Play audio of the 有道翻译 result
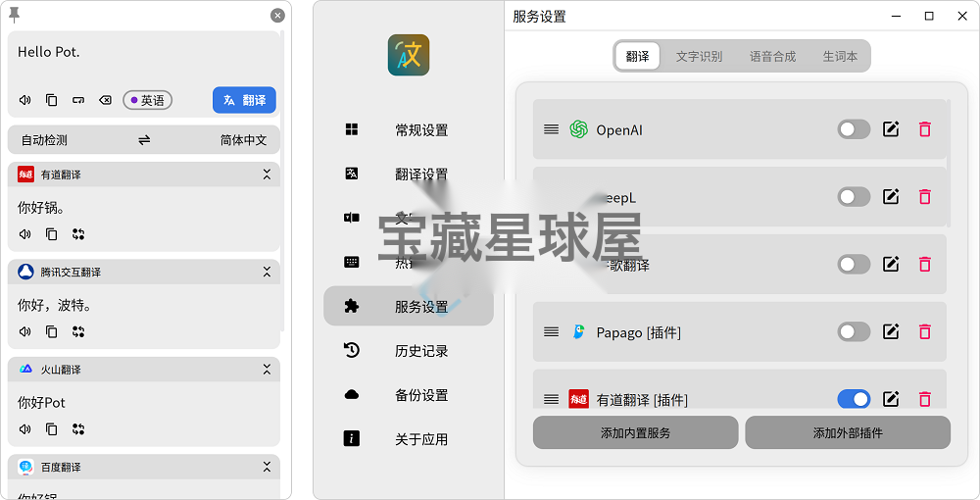Screen dimensions: 980x500 tap(25, 234)
